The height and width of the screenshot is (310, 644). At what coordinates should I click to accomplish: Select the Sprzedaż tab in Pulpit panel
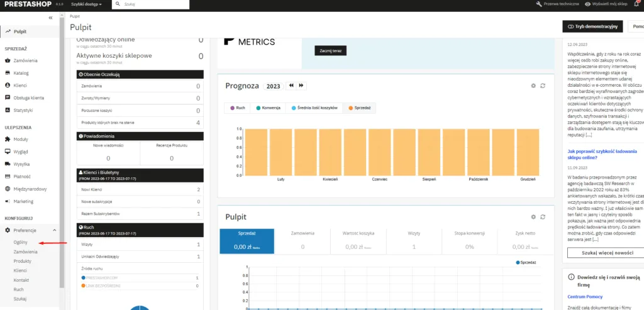247,240
